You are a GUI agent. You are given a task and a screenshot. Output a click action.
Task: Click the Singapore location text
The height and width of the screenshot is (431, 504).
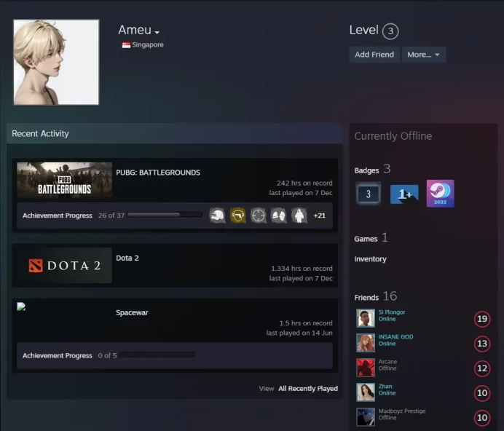point(148,44)
